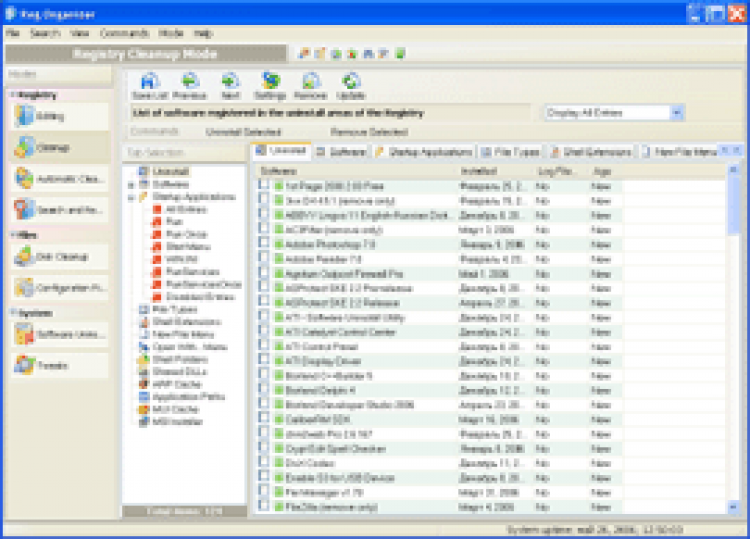750x539 pixels.
Task: Click the first small icon beside the Registry Cleanup Mode banner
Action: coord(304,54)
